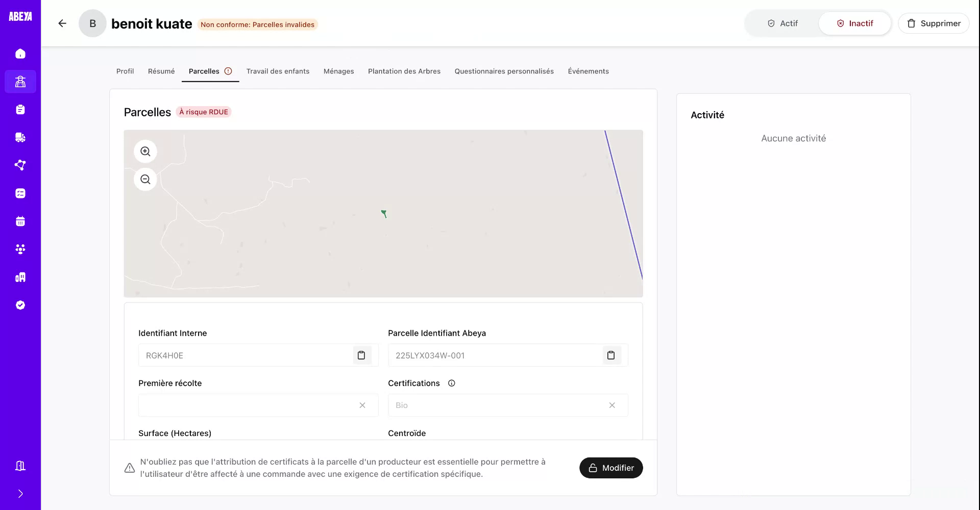This screenshot has height=510, width=980.
Task: Select the checklist surveys icon
Action: pos(20,193)
